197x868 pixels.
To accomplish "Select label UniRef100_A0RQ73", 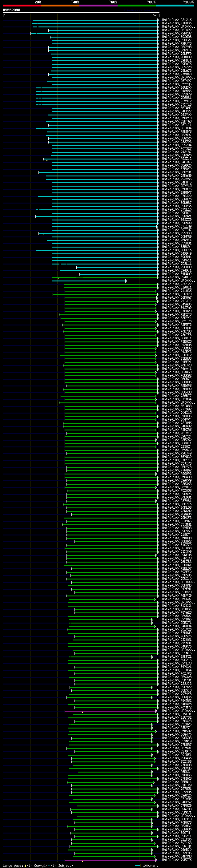I will coord(176,822).
